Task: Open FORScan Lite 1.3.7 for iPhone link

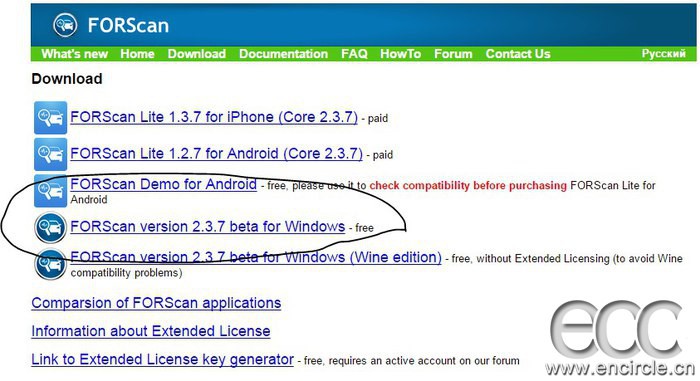Action: point(214,117)
